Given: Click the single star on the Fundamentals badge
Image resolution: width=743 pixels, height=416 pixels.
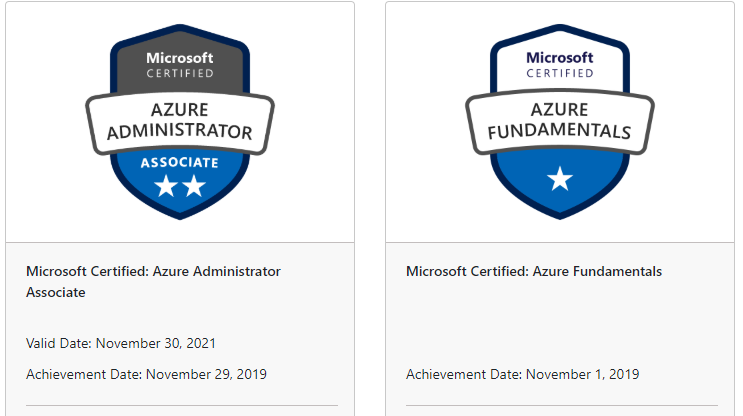Looking at the screenshot, I should click(560, 179).
